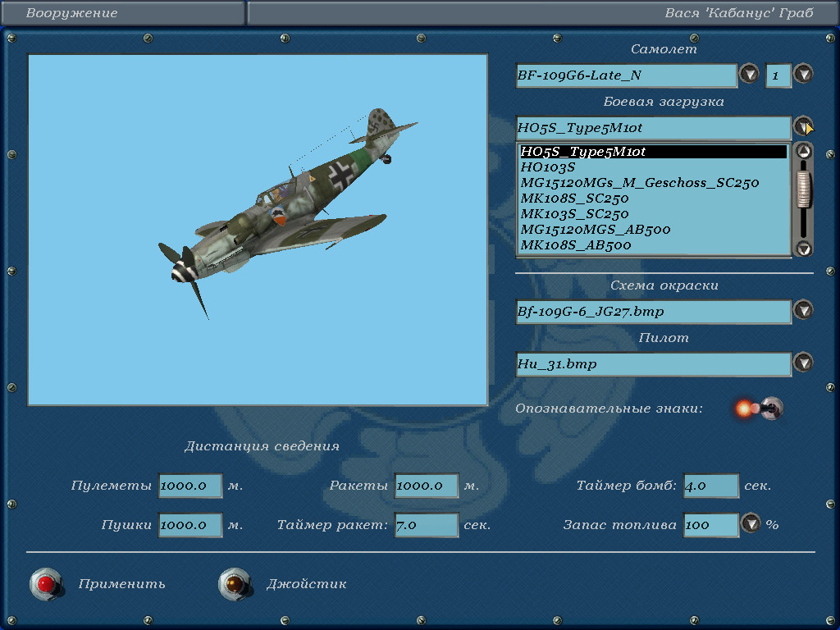Select MK108S_SC250 loadout entry
Viewport: 840px width, 630px height.
coord(653,199)
